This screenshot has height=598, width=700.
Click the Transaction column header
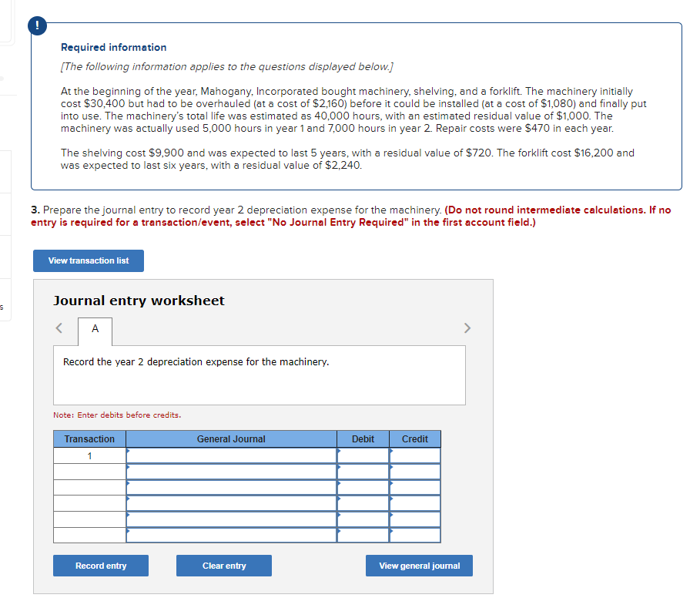[x=89, y=439]
